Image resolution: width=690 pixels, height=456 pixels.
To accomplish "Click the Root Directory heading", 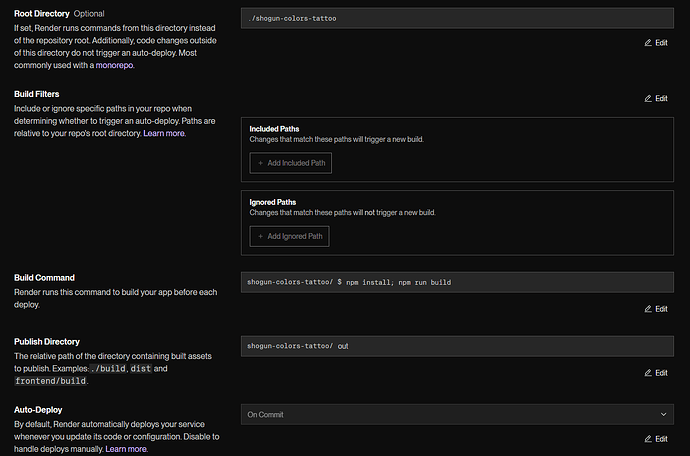I will tap(42, 14).
